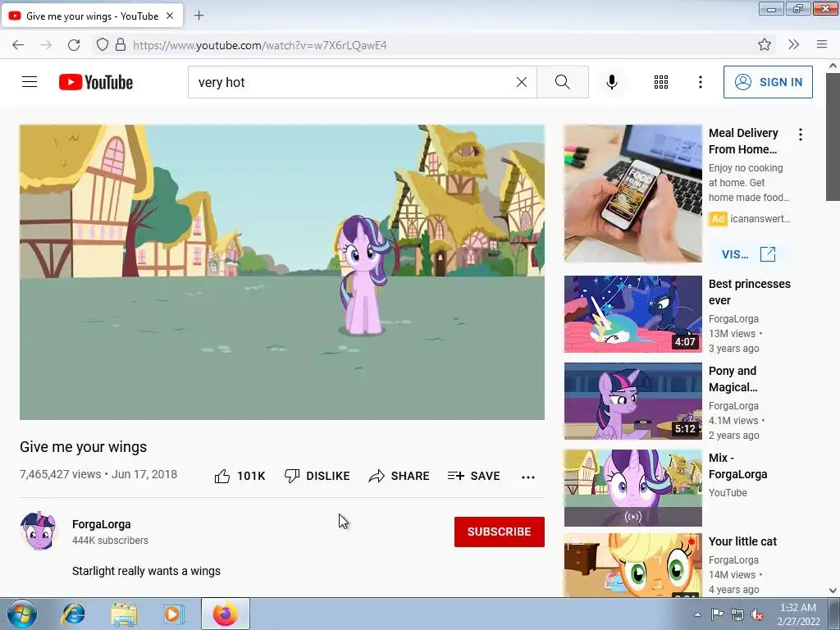Show hidden tray icons arrow
Viewport: 840px width, 630px height.
[x=697, y=614]
